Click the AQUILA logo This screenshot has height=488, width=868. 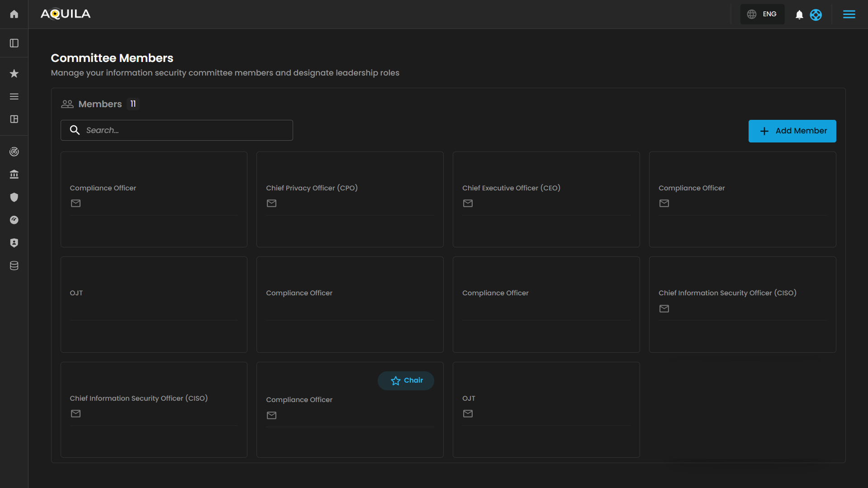[66, 14]
